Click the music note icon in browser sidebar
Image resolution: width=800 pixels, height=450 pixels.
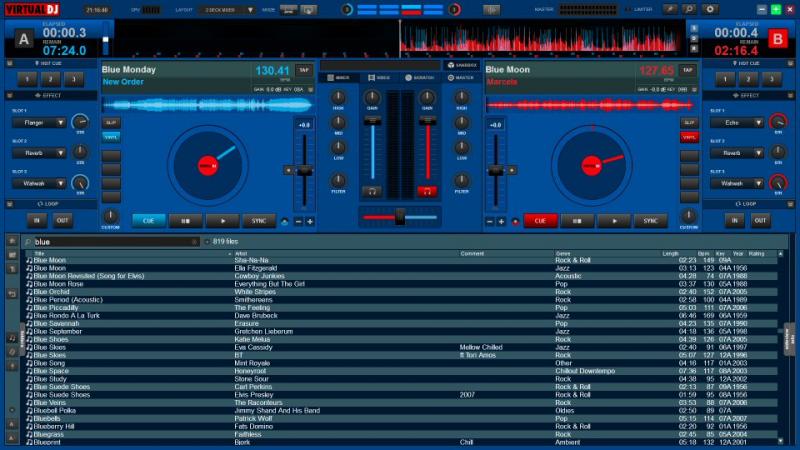coord(12,338)
